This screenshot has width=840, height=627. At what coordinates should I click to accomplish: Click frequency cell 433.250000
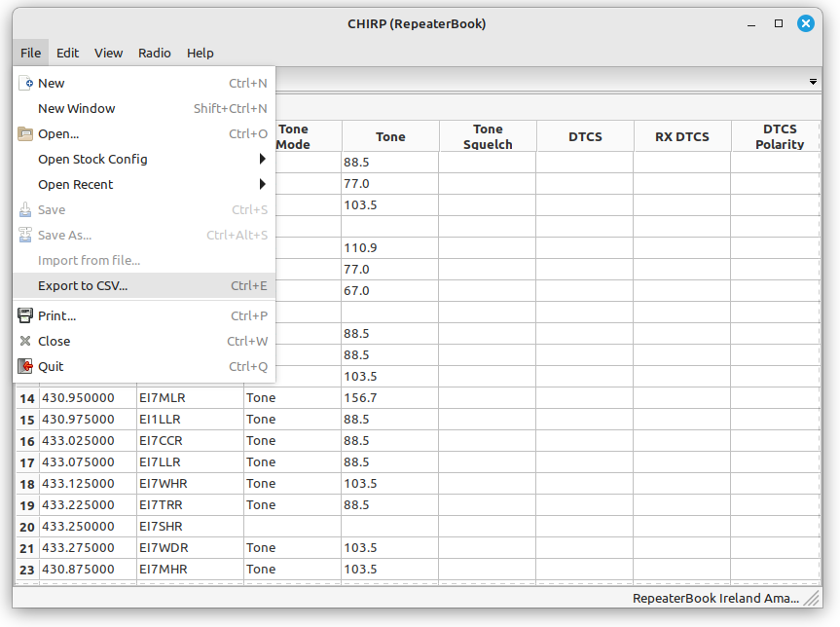coord(88,527)
